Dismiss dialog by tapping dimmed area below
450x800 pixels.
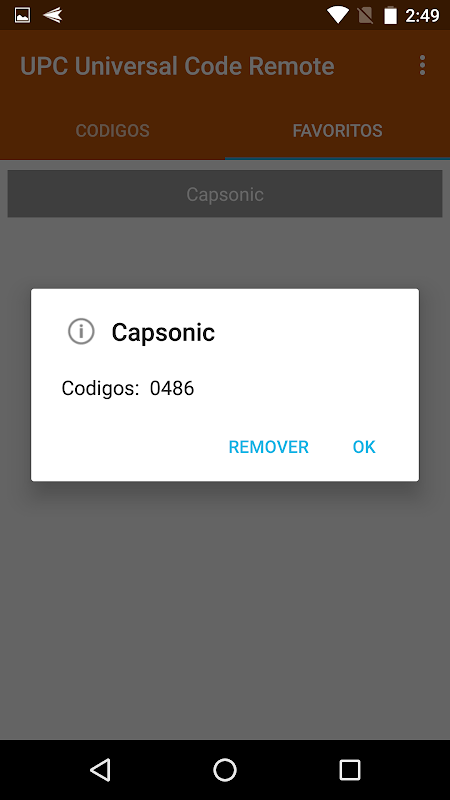tap(225, 612)
